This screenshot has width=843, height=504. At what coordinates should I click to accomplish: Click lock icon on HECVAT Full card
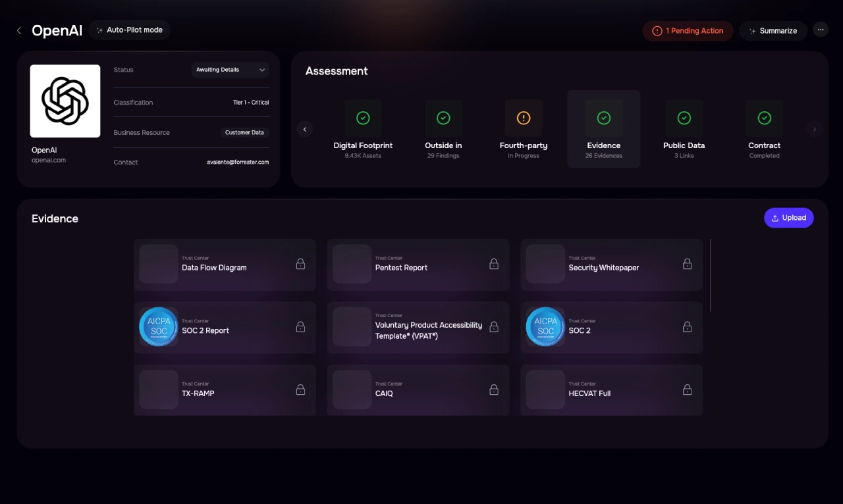[687, 390]
